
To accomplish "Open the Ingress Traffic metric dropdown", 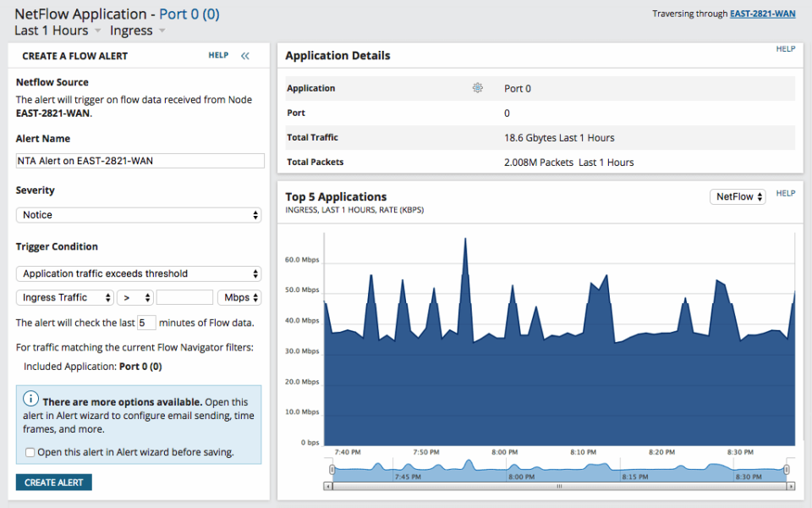I will (x=64, y=297).
